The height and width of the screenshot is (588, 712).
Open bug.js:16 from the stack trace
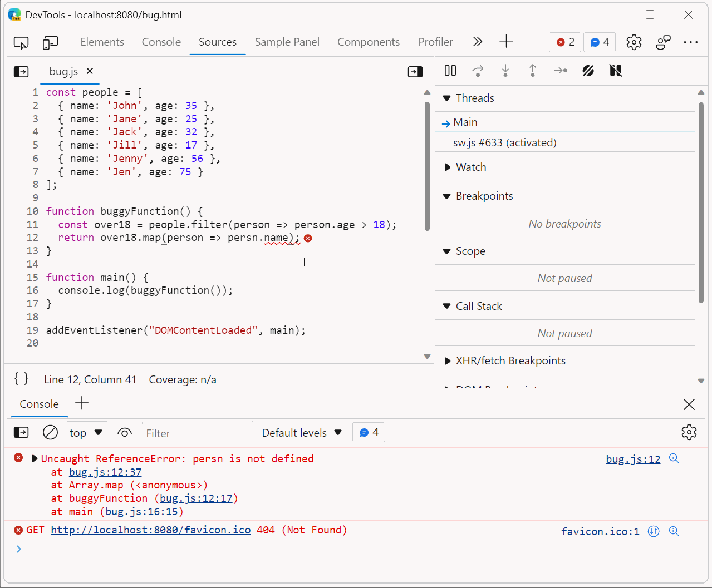tap(142, 511)
